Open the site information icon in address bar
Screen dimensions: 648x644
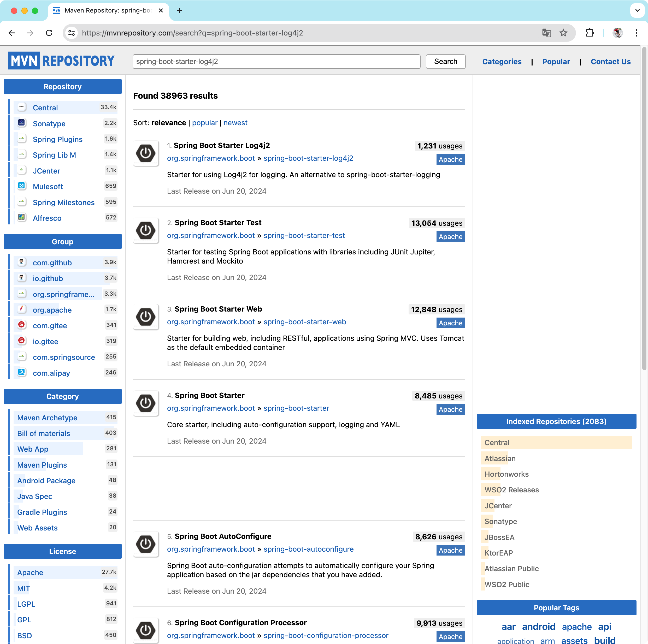(72, 33)
